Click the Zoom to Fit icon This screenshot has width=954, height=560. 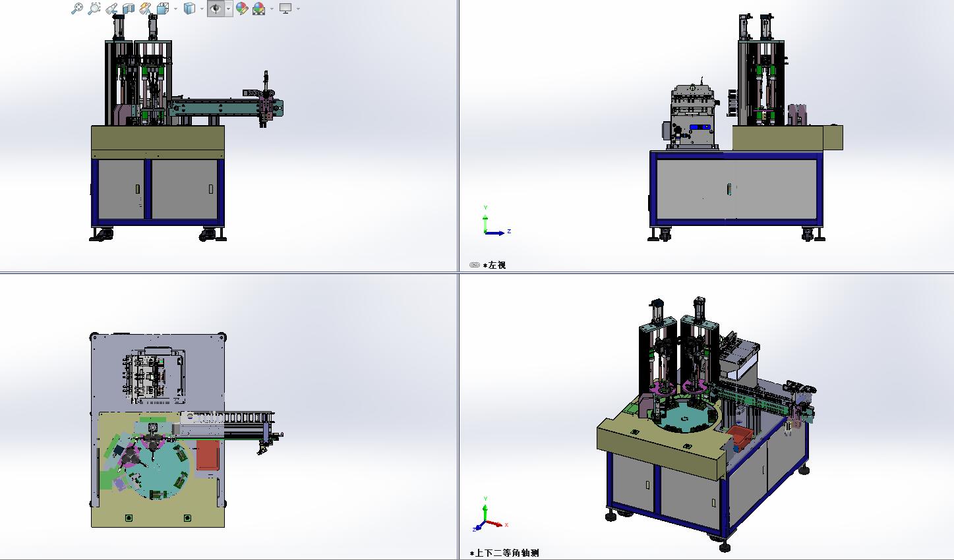77,9
